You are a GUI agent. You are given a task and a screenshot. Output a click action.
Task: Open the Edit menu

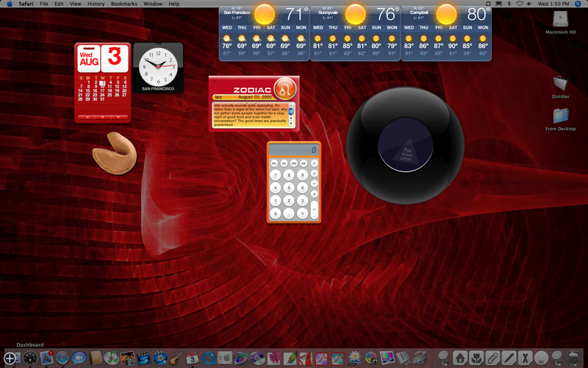59,4
